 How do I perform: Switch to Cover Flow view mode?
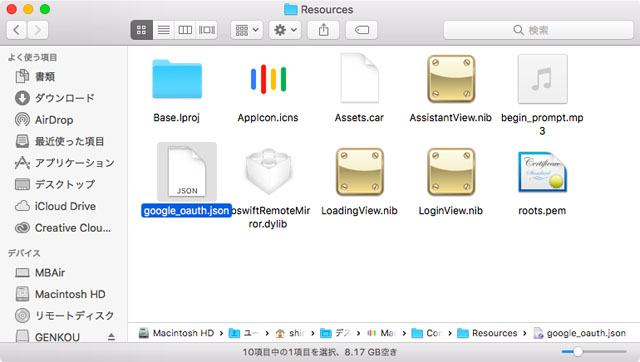coord(207,30)
